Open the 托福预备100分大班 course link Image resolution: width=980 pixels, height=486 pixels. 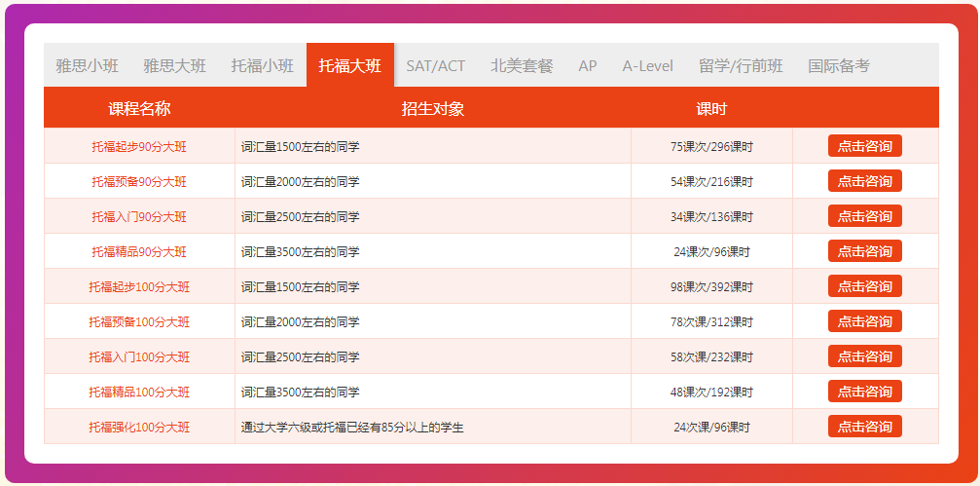click(x=139, y=322)
